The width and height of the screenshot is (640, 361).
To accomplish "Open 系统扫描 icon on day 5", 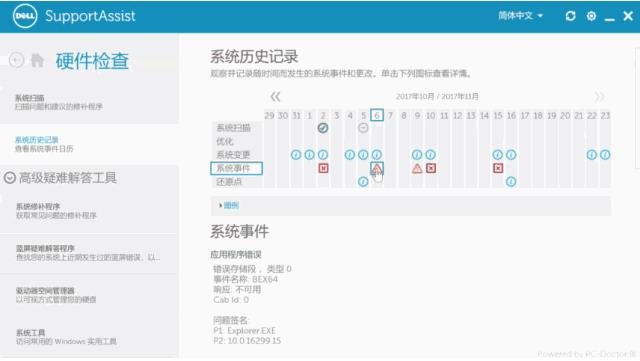I will click(363, 128).
